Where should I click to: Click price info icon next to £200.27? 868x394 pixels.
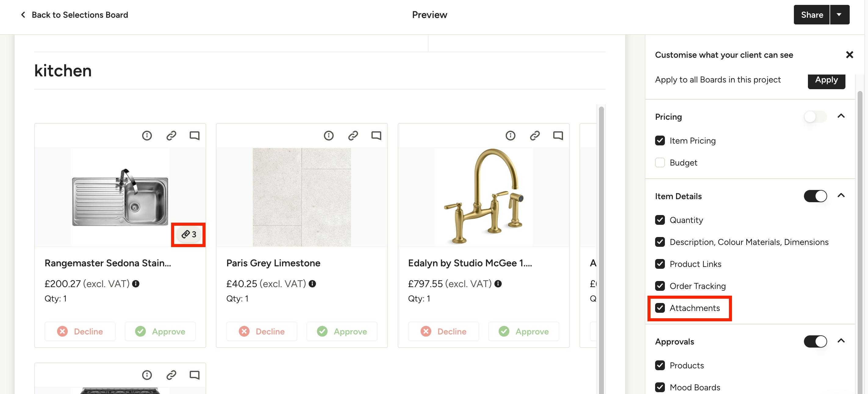point(136,284)
